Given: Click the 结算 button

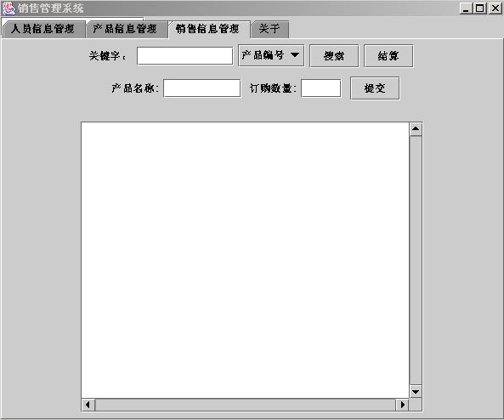Looking at the screenshot, I should coord(388,56).
